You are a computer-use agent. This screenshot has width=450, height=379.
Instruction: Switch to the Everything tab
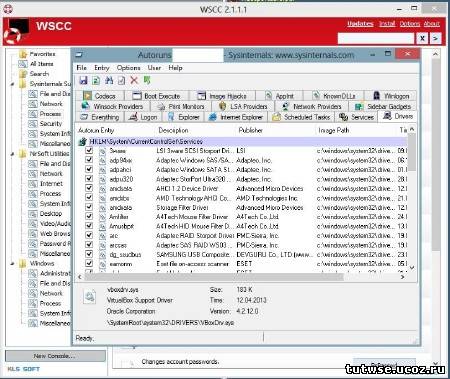[x=100, y=117]
